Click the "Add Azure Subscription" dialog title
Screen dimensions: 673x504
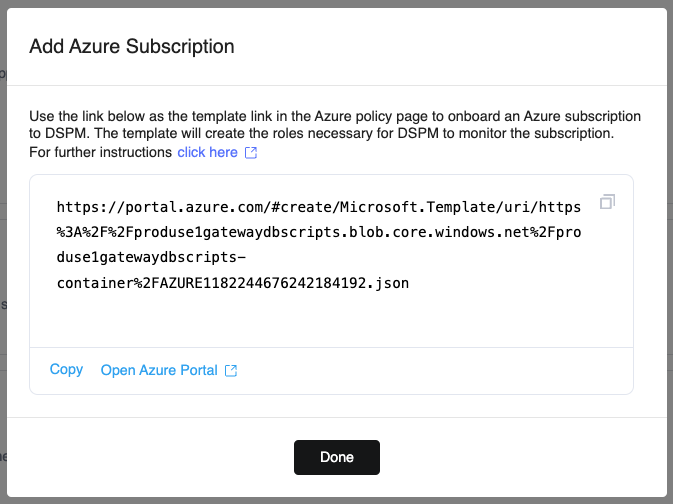[x=132, y=46]
